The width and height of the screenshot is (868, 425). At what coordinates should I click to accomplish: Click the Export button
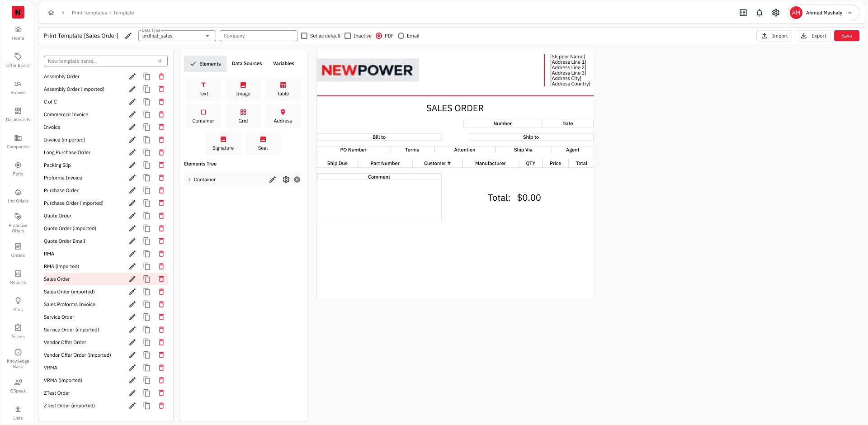click(813, 36)
